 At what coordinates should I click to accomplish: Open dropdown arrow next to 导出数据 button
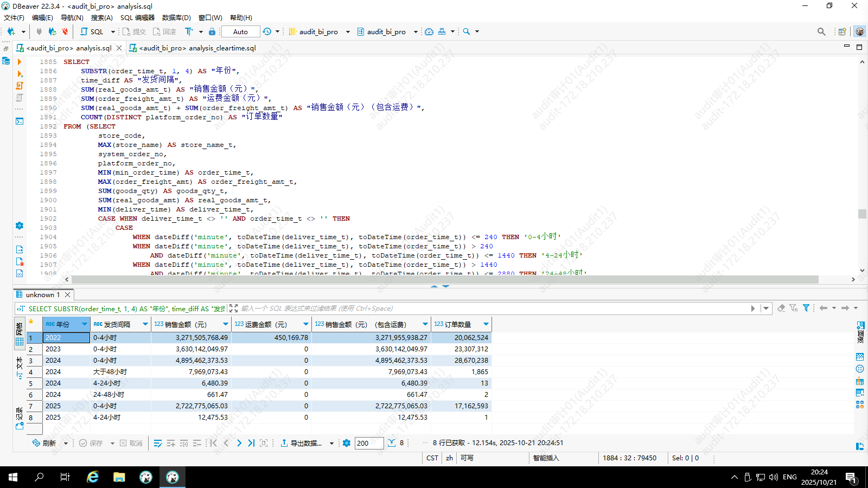coord(331,443)
